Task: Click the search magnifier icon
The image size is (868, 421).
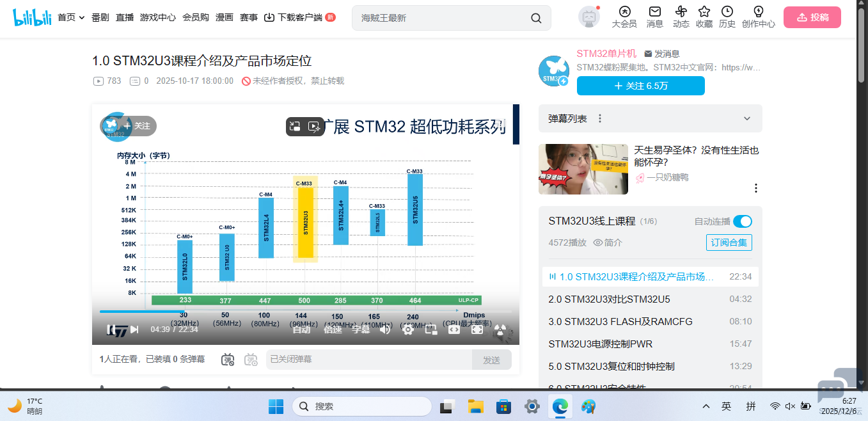Action: [536, 18]
